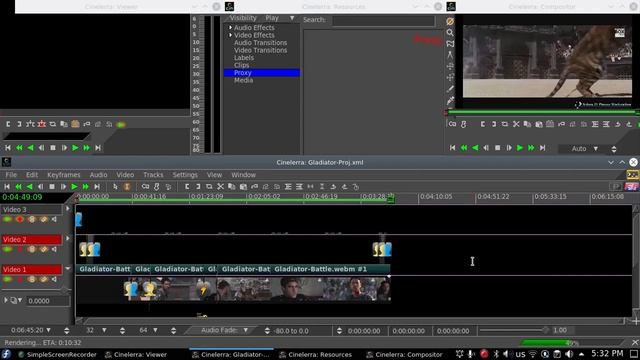Click the scissors cut icon in Compositor toolbar
The image size is (640, 360).
(516, 124)
